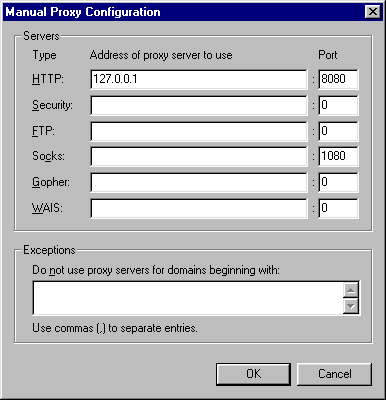Click the HTTP port field showing 8080
Image resolution: width=386 pixels, height=400 pixels.
(338, 79)
